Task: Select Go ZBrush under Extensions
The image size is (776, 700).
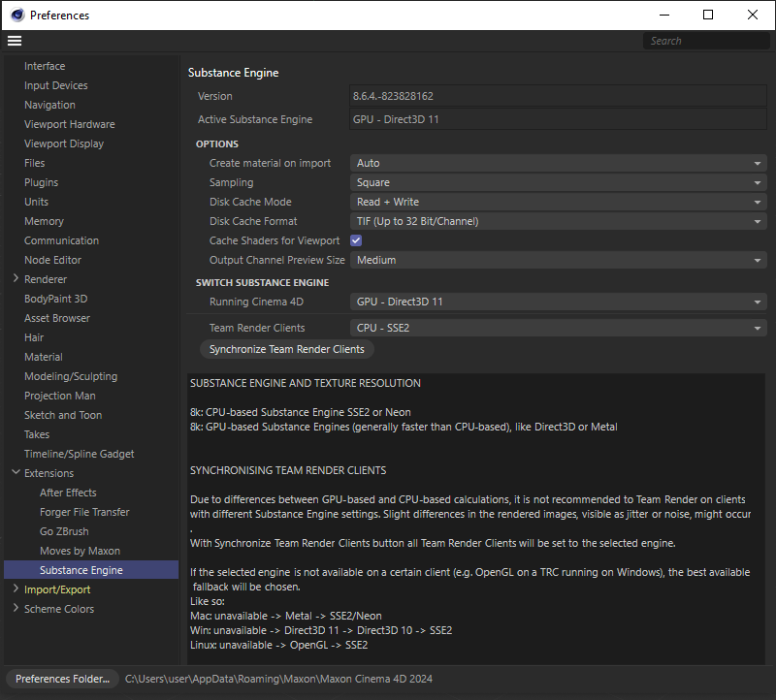Action: click(x=64, y=531)
